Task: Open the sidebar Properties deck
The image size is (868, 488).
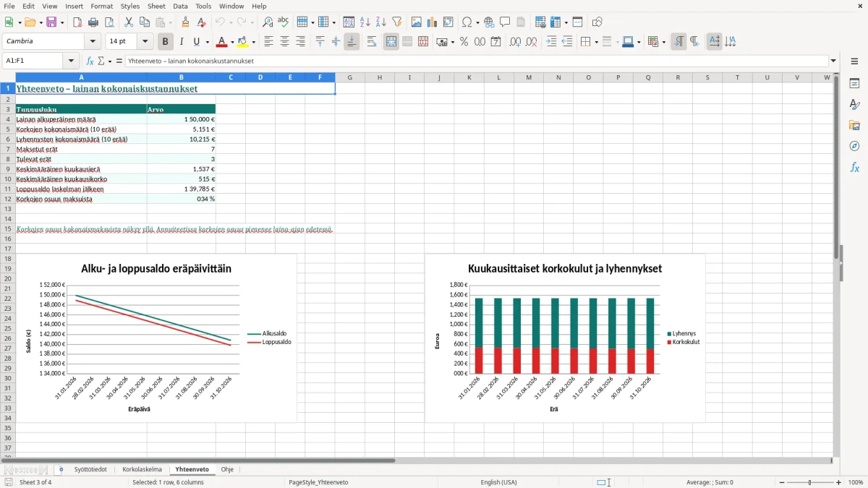Action: click(x=854, y=83)
